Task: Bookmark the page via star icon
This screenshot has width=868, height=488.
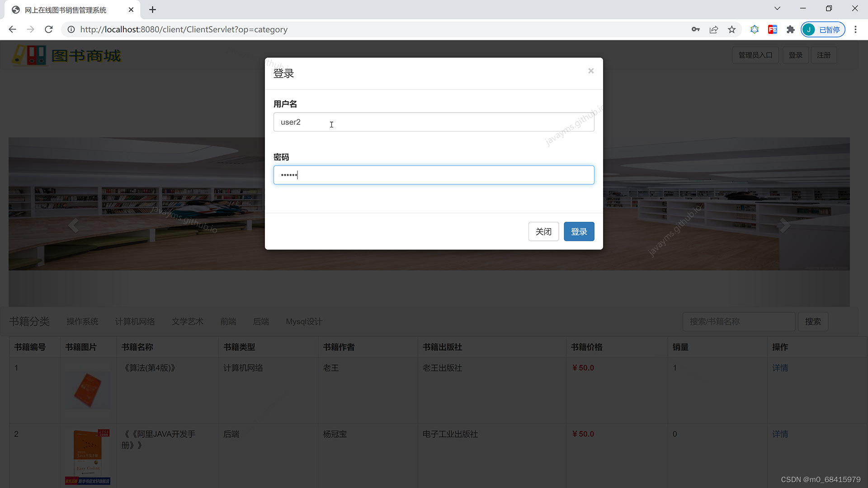Action: point(732,29)
